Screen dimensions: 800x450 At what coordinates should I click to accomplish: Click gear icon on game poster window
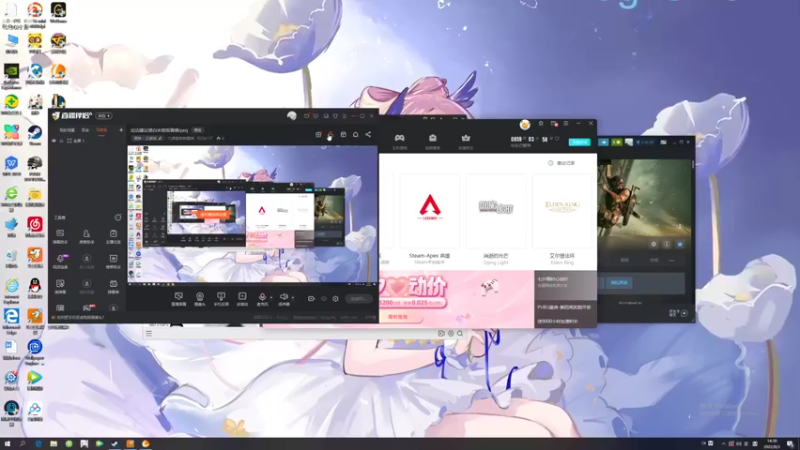click(654, 244)
